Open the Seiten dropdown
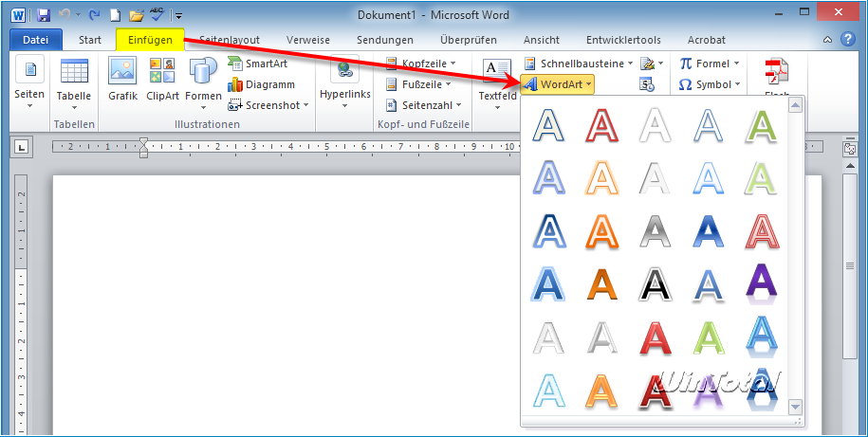Screen dimensions: 868x437 click(x=29, y=105)
